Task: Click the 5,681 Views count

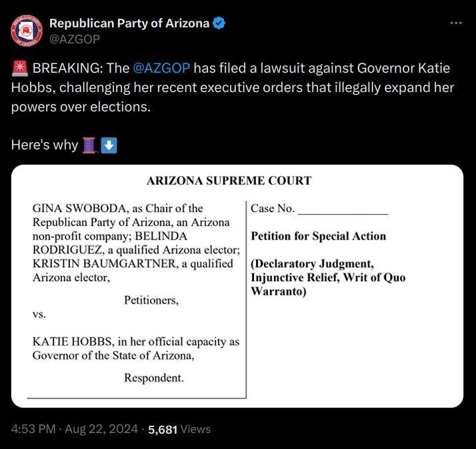Action: tap(179, 429)
